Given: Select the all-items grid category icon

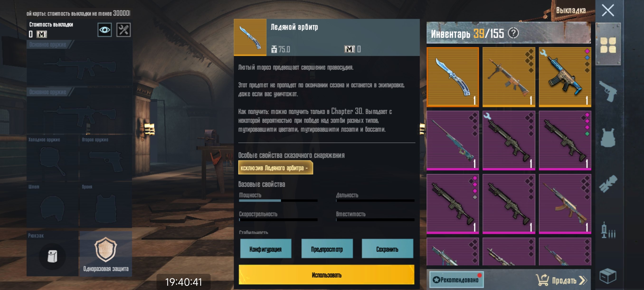Looking at the screenshot, I should click(608, 45).
